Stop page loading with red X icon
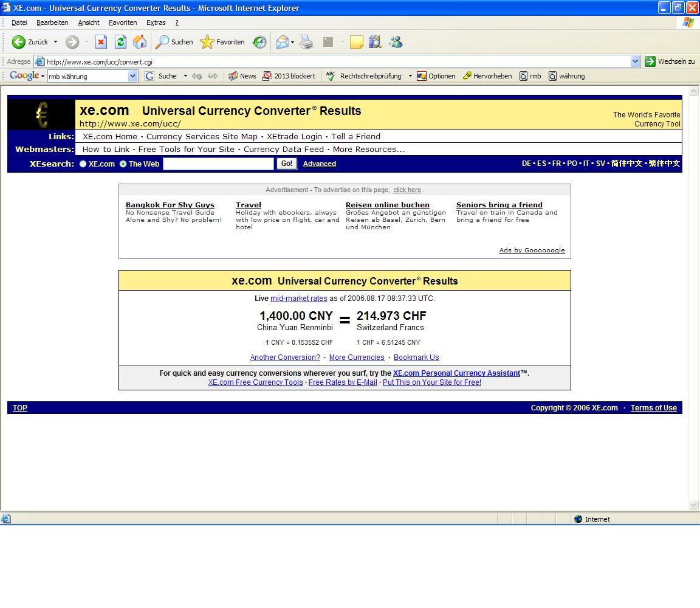The image size is (700, 608). point(101,42)
